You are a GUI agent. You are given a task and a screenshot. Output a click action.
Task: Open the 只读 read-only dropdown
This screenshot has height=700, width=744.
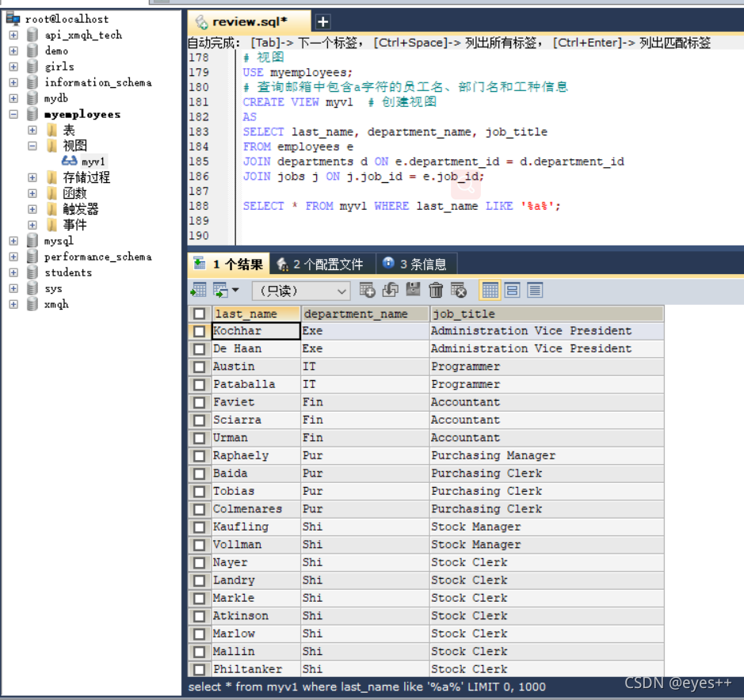coord(301,291)
